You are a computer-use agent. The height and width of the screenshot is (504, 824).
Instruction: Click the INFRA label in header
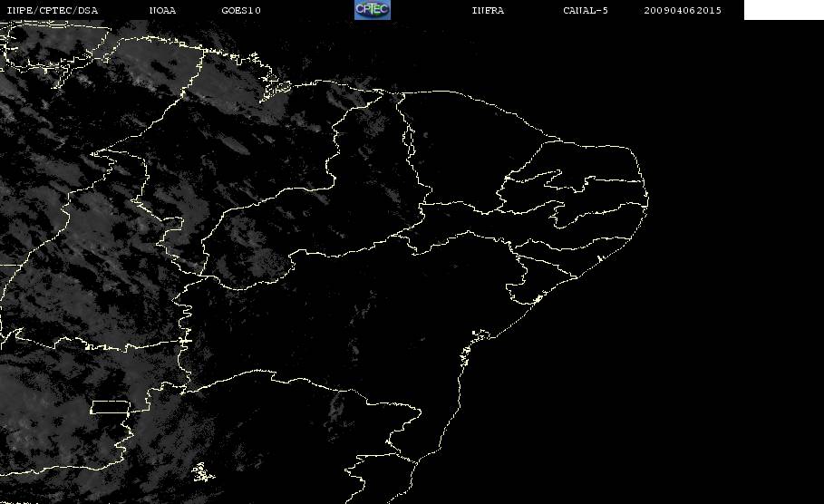[488, 11]
